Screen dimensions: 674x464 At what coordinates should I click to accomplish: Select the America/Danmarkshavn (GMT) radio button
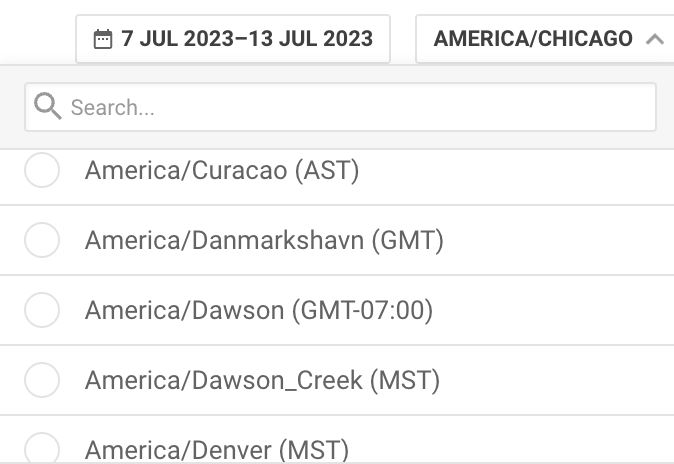pos(42,240)
